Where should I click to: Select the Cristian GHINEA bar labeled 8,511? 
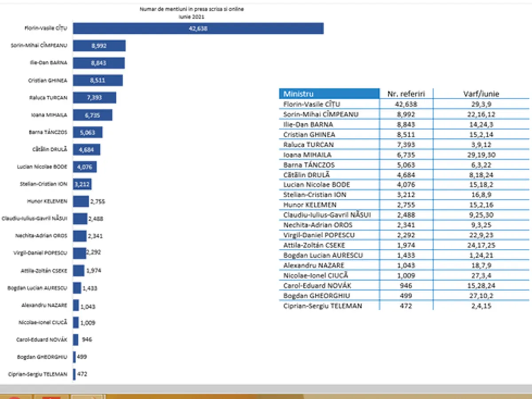pos(98,80)
